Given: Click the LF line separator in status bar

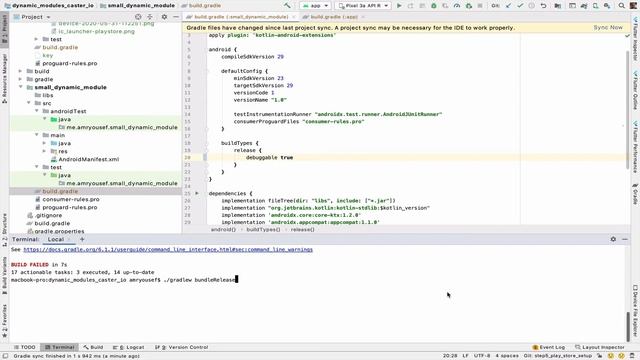Looking at the screenshot, I should point(465,356).
